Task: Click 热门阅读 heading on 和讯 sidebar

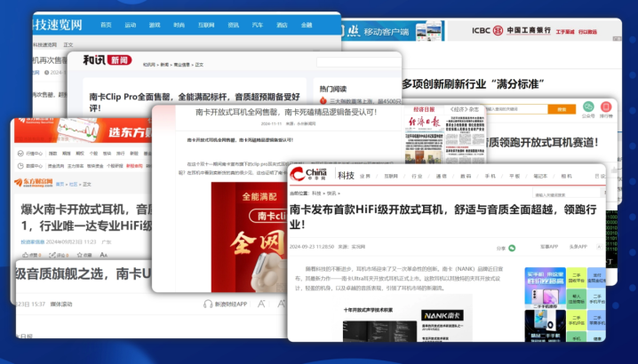Action: pyautogui.click(x=333, y=89)
